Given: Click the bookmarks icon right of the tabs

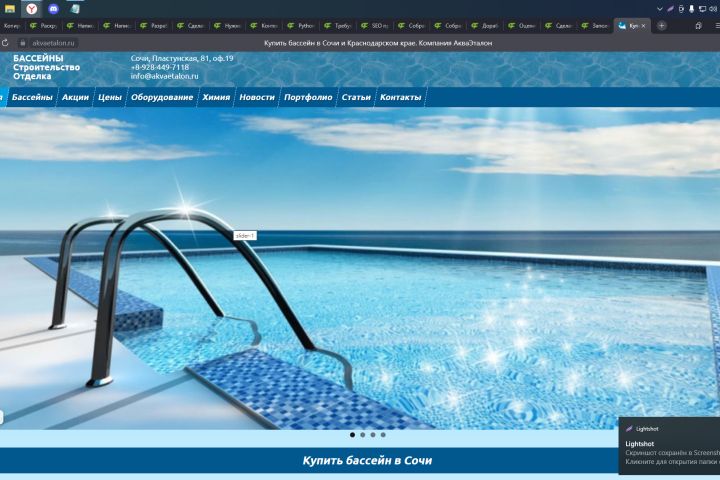Looking at the screenshot, I should pos(698,26).
